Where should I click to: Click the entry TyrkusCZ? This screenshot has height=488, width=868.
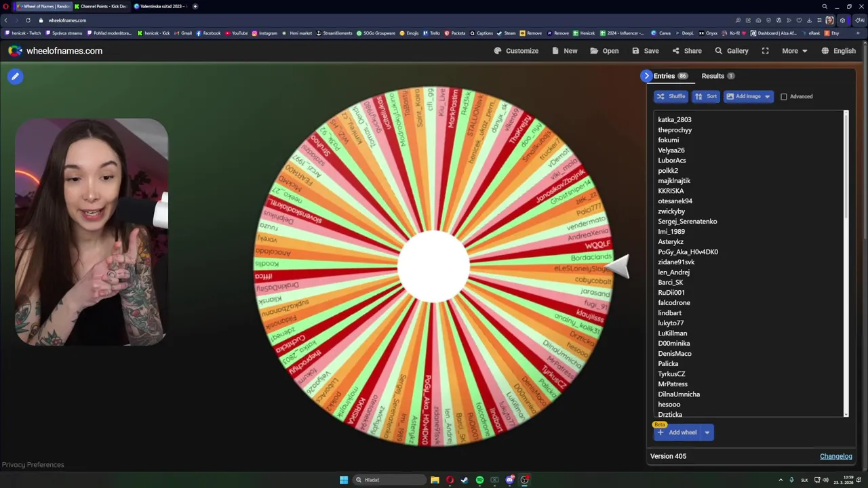point(671,374)
